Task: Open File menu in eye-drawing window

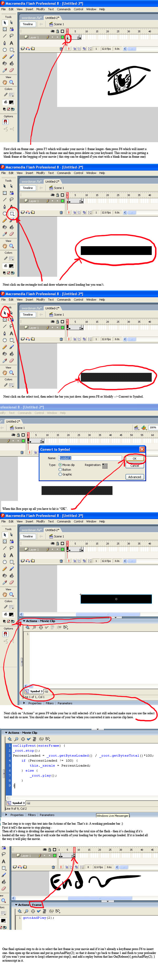Action: click(3, 9)
